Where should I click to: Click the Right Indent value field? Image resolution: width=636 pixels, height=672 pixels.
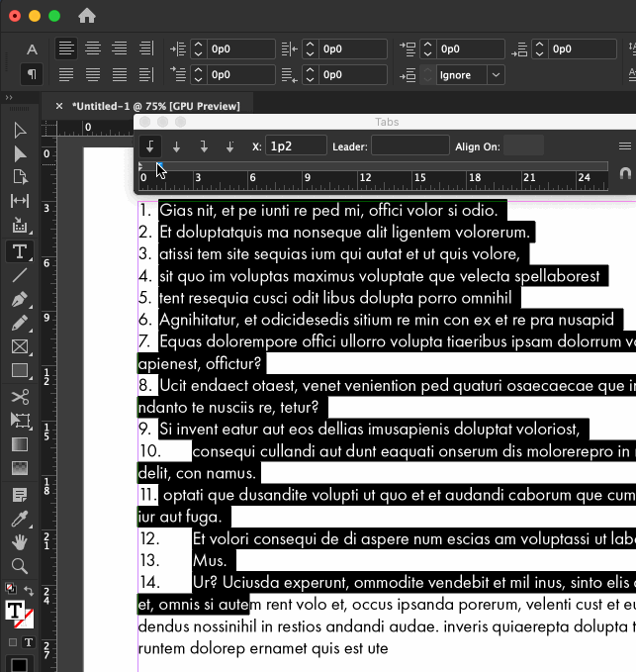click(353, 48)
